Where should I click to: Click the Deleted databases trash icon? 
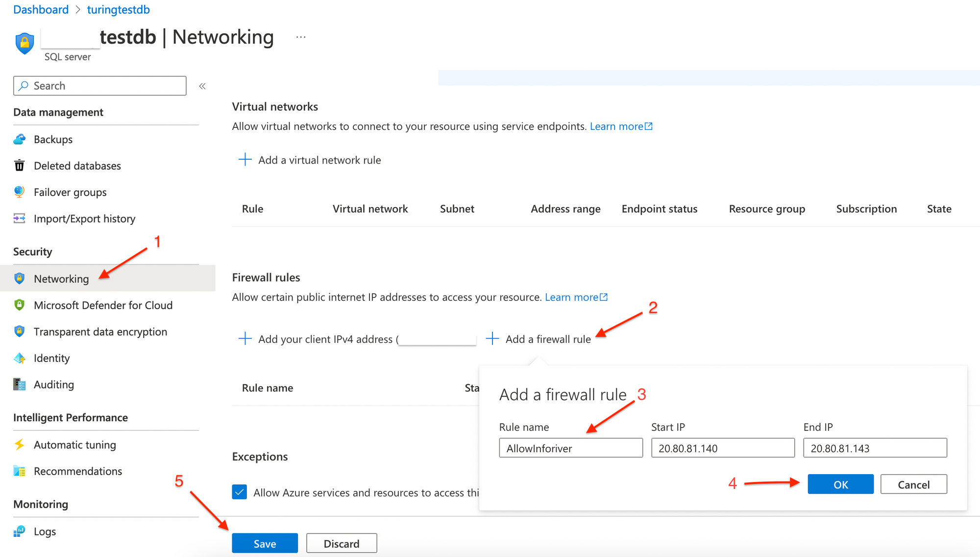[20, 166]
